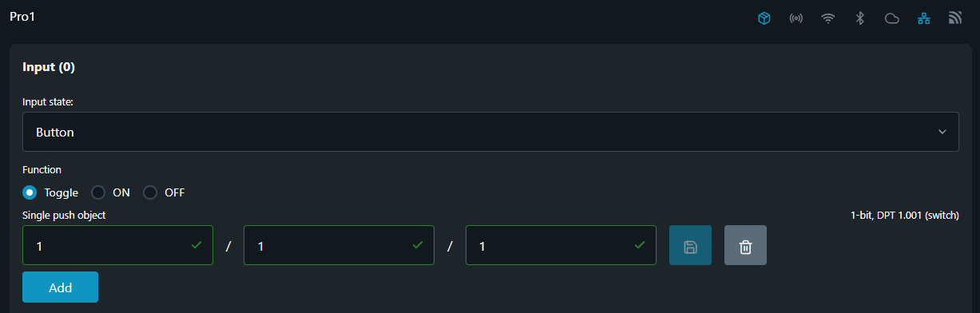Open the RSS feed icon
The width and height of the screenshot is (980, 313).
954,18
